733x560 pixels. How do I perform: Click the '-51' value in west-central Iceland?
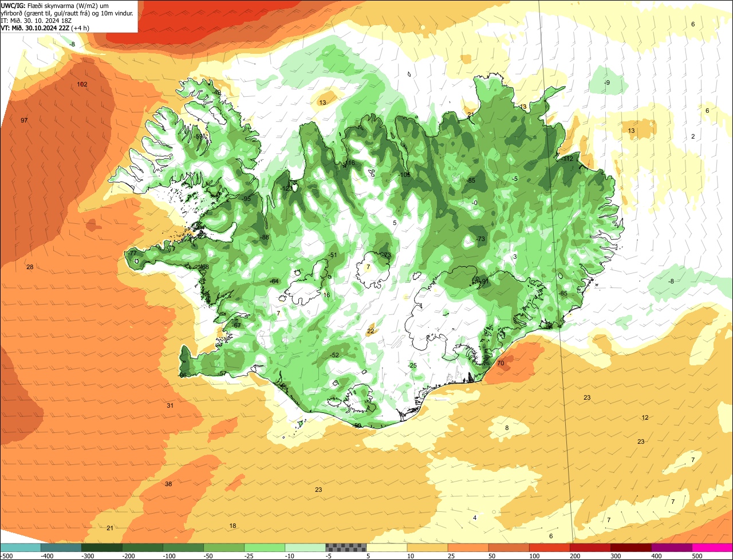332,255
